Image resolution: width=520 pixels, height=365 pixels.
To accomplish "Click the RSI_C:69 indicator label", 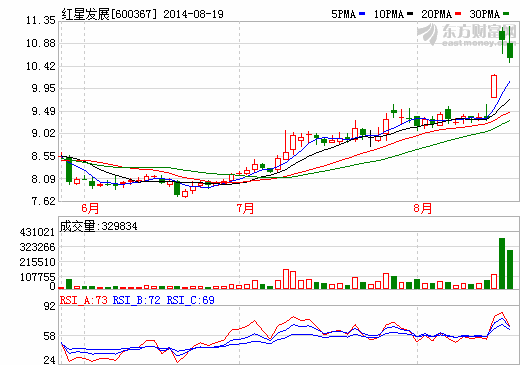I will pos(191,300).
